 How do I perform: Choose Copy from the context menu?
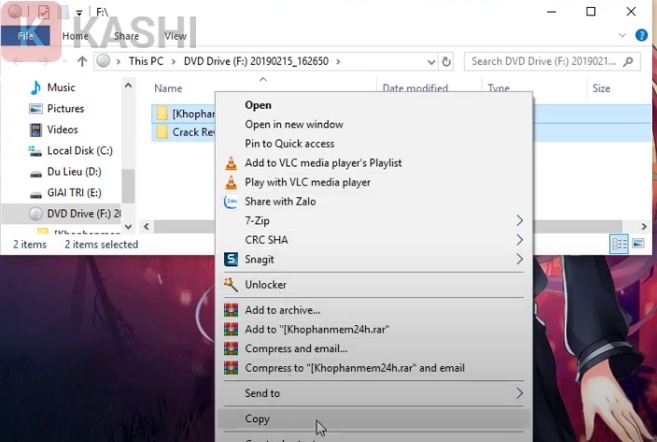(257, 419)
